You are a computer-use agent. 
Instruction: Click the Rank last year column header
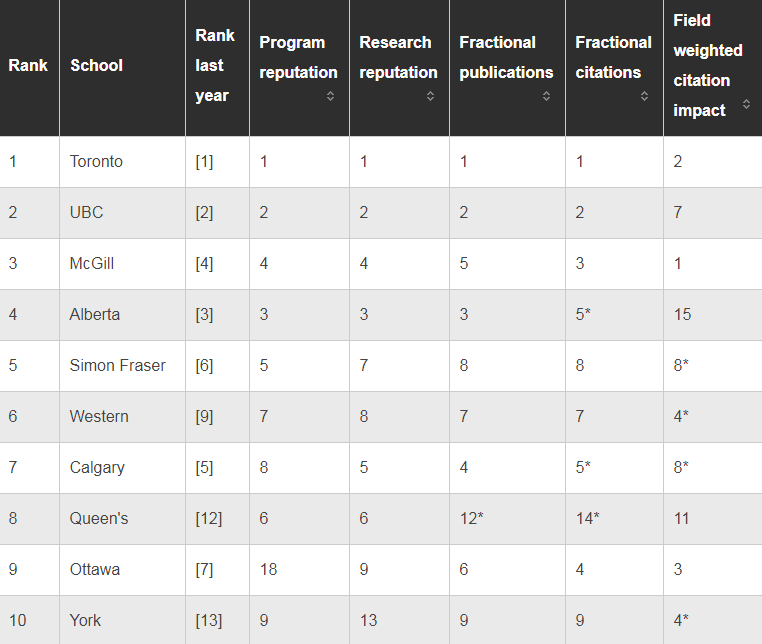coord(215,65)
